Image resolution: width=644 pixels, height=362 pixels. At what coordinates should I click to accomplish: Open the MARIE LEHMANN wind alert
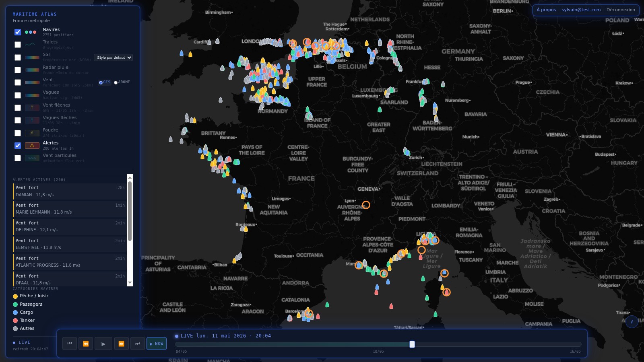pos(70,209)
